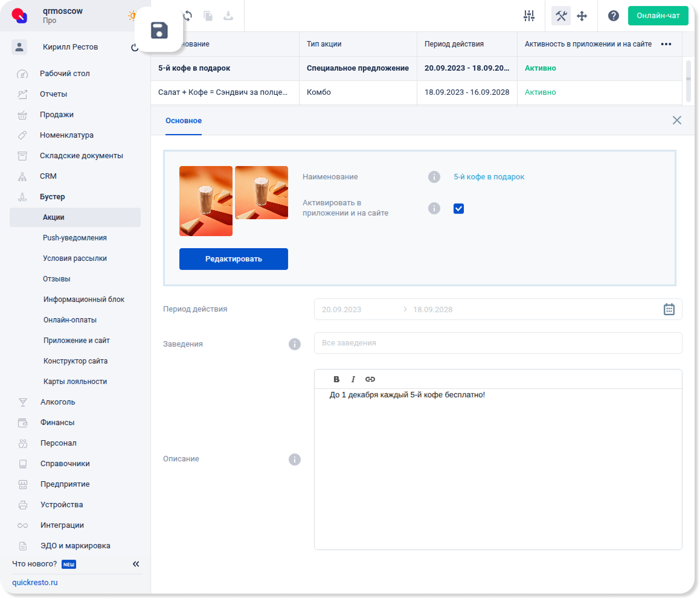Open help via question mark icon
700x599 pixels.
tap(613, 16)
